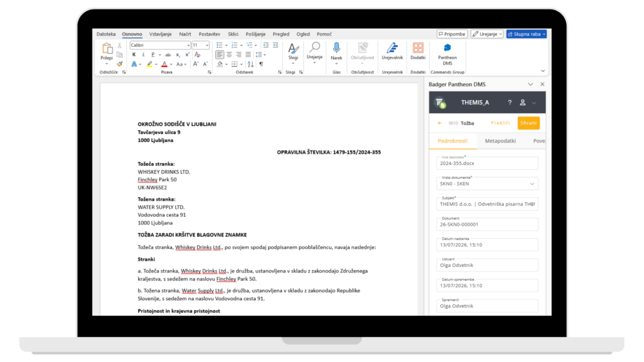Toggle bulleted list
Viewport: 644px width, 362px height.
click(219, 45)
